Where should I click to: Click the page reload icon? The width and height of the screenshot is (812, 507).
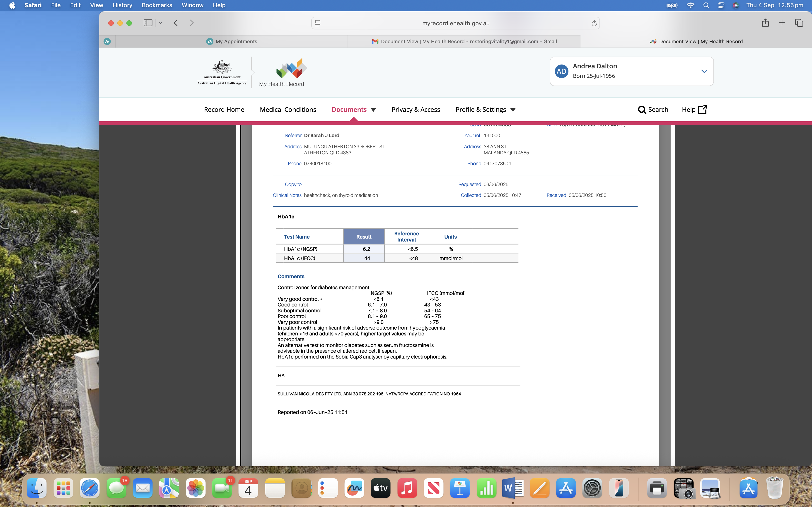594,23
